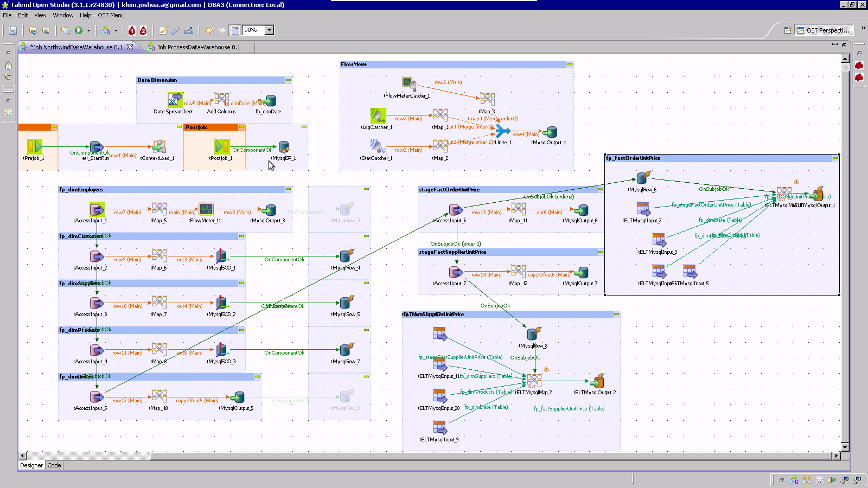
Task: Show hidden perspectives chevron
Action: point(863,28)
